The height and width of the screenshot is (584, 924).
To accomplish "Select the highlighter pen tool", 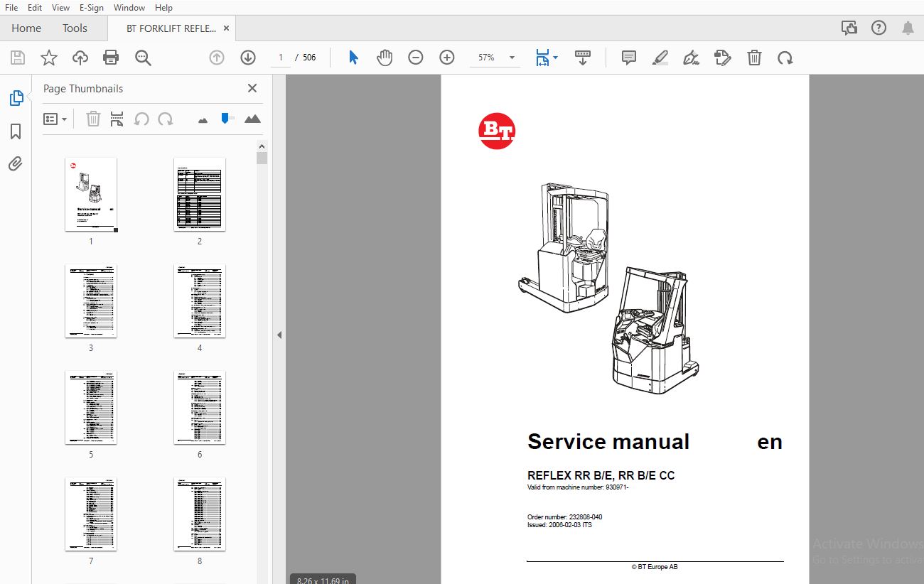I will (x=660, y=58).
